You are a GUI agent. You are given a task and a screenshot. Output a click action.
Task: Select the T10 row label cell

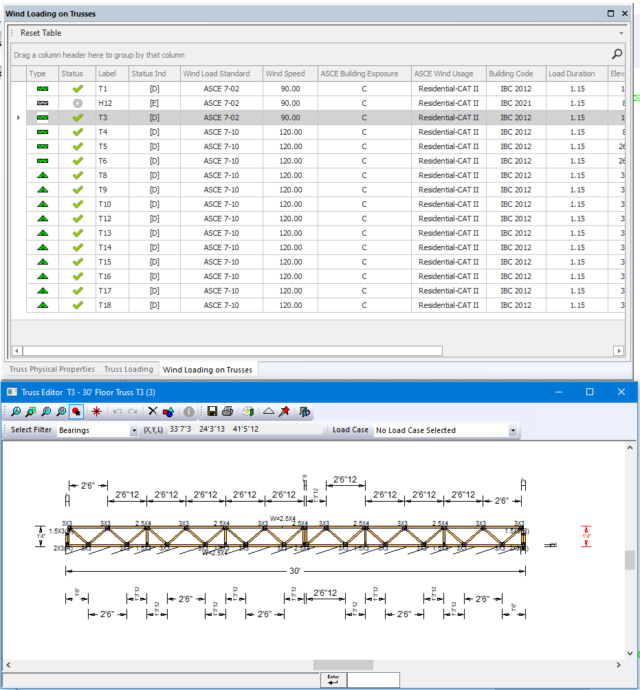click(x=105, y=204)
